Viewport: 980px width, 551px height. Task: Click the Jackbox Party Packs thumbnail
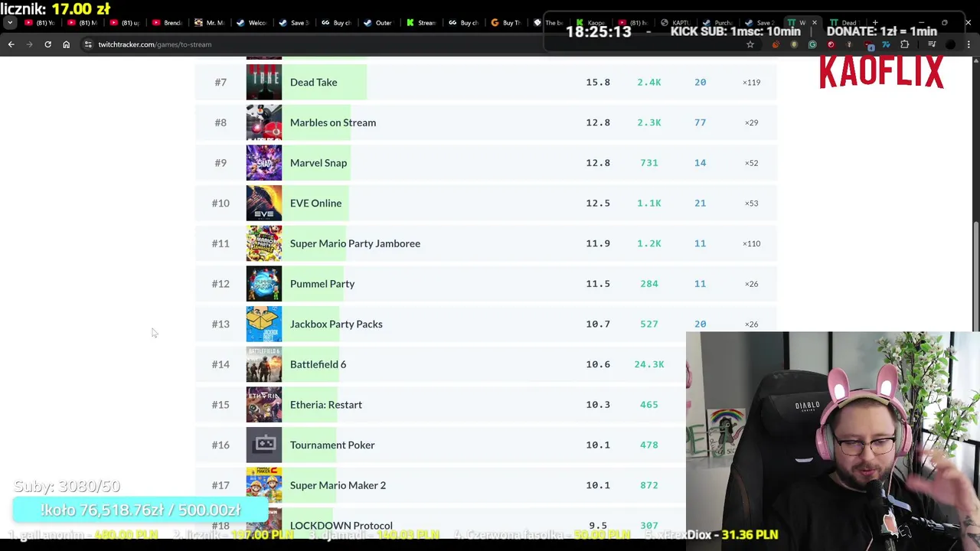(264, 324)
